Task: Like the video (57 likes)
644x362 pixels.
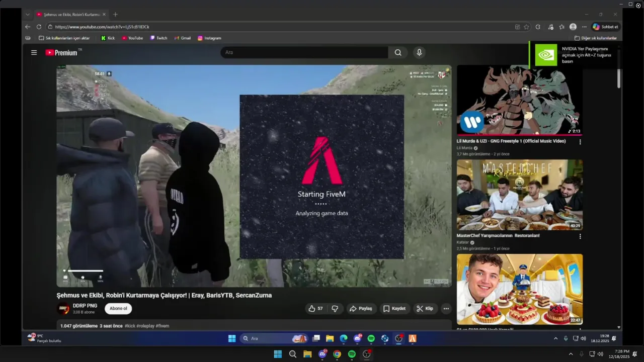Action: [316, 309]
